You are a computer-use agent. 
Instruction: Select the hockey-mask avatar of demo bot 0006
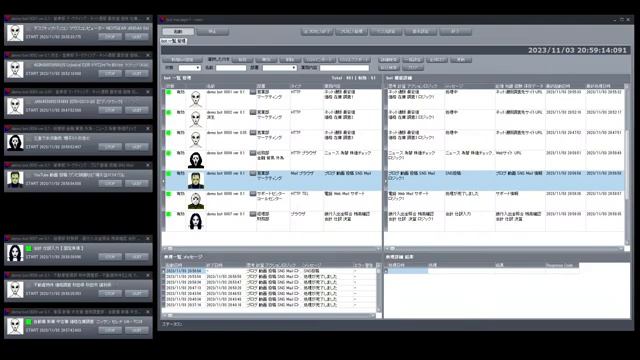point(196,201)
